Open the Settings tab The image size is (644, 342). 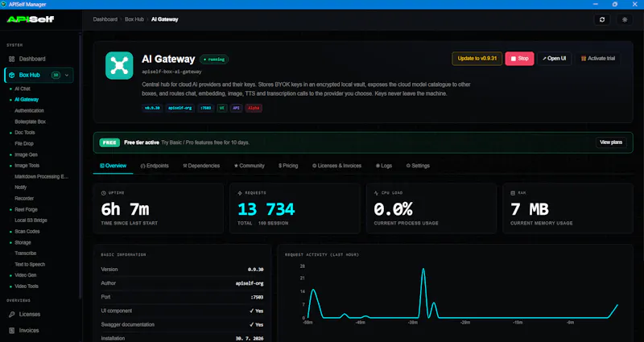click(x=418, y=166)
